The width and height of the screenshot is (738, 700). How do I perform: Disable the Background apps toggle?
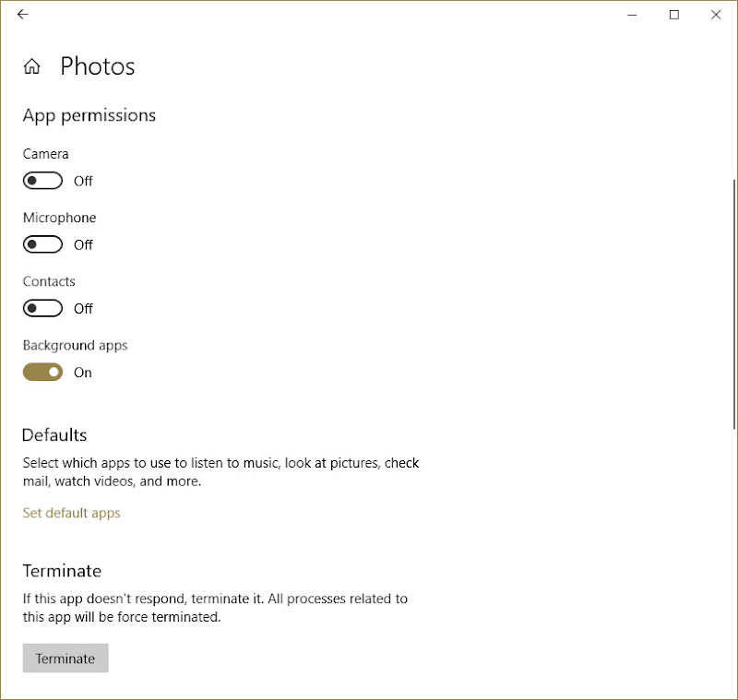(x=42, y=372)
